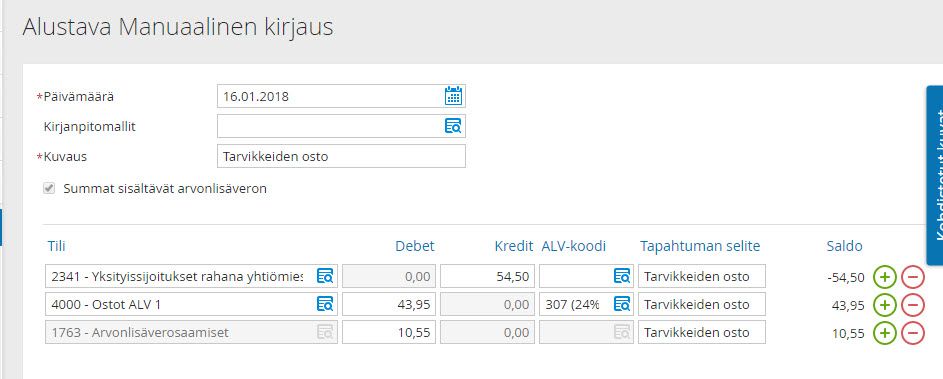943x379 pixels.
Task: Open account lookup for 2341 row
Action: (325, 276)
